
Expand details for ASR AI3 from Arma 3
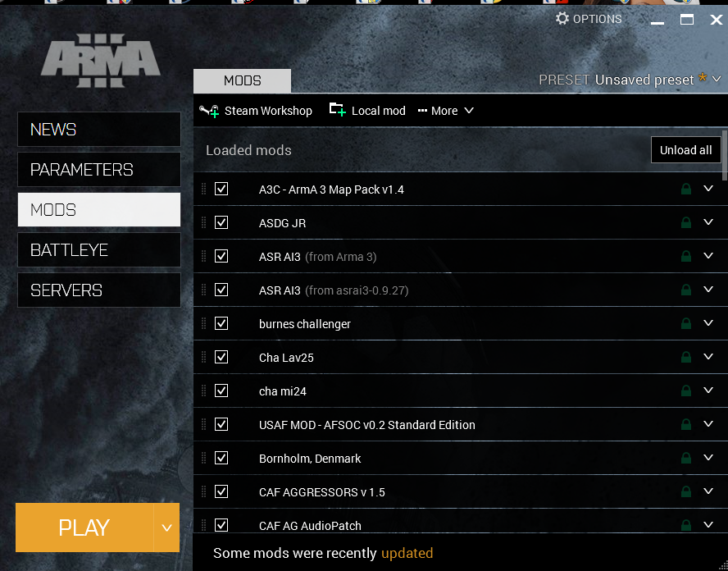coord(709,256)
